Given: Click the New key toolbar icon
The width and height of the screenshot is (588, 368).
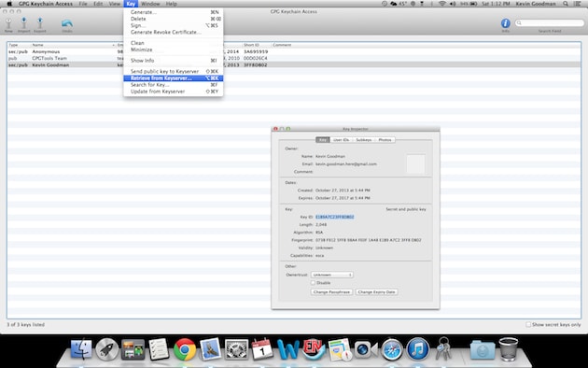Looking at the screenshot, I should 8,24.
